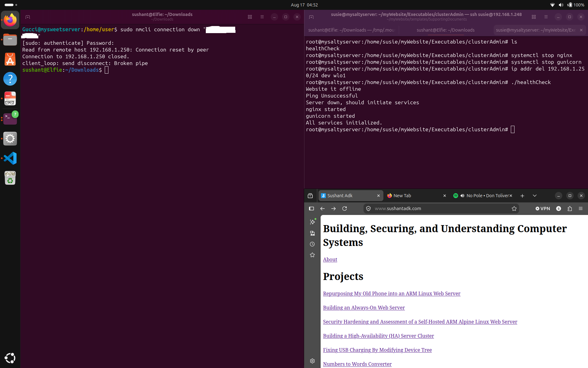
Task: Open sidebar bookmarks star icon
Action: [x=312, y=255]
